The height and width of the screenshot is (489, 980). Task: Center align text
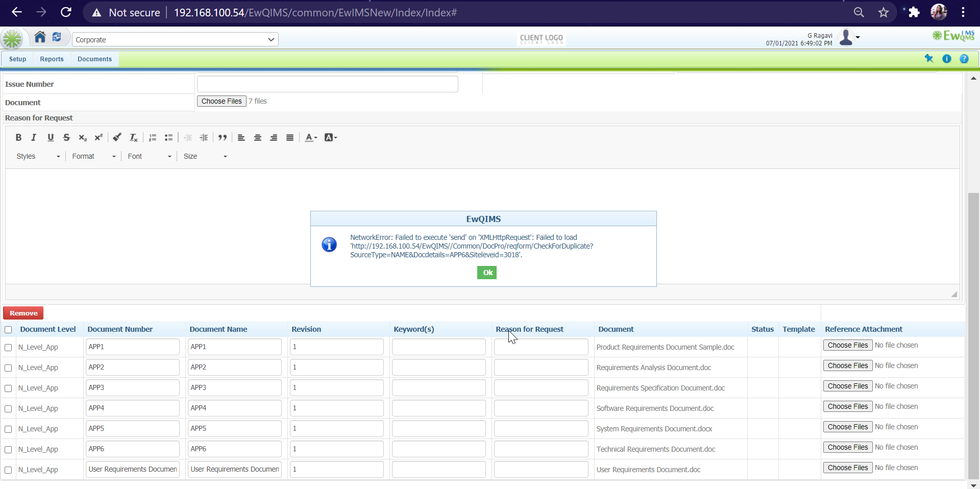click(258, 137)
